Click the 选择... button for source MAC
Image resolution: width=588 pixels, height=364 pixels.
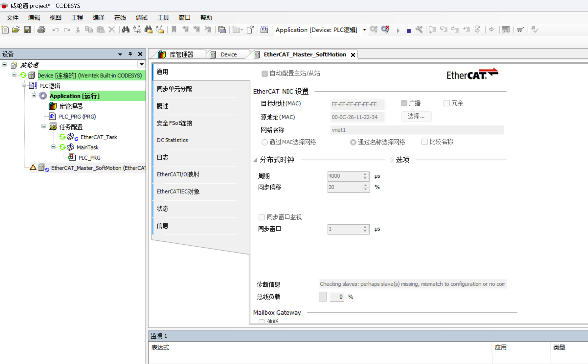[x=416, y=116]
